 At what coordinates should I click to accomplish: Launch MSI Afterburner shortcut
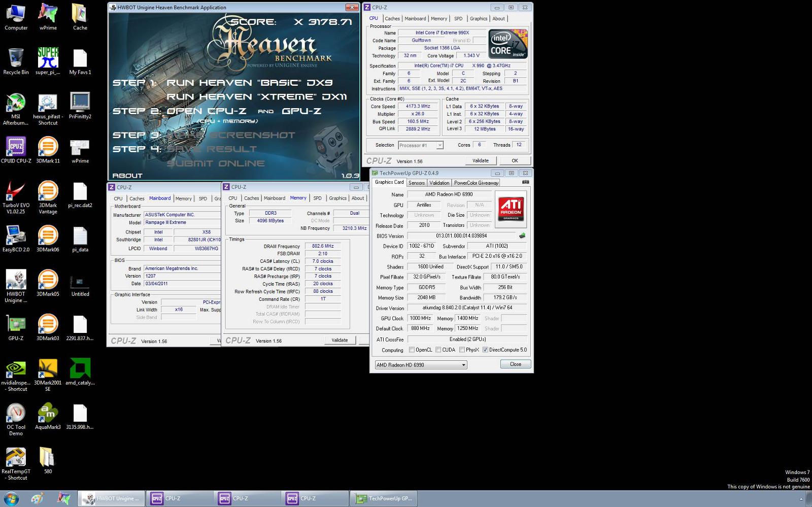point(16,109)
